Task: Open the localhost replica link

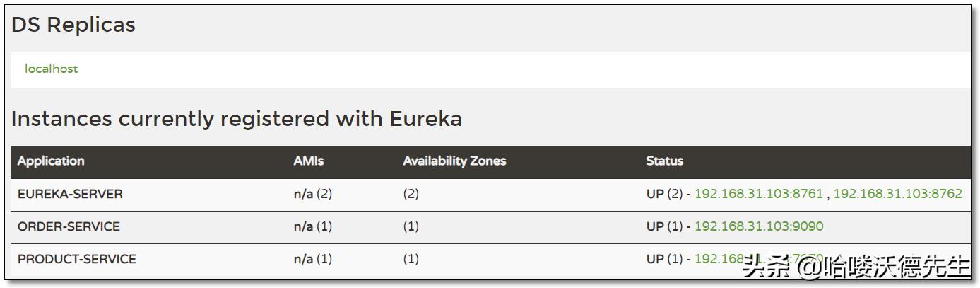Action: point(51,69)
